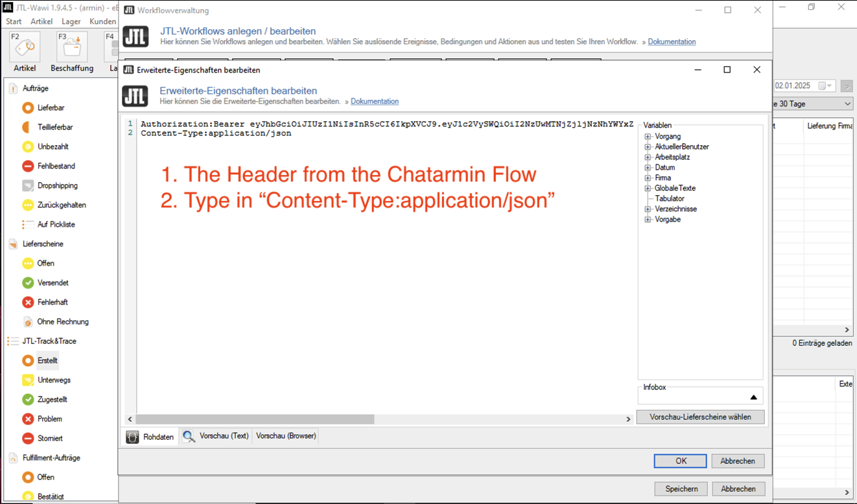
Task: Open the Lager menu
Action: tap(71, 21)
